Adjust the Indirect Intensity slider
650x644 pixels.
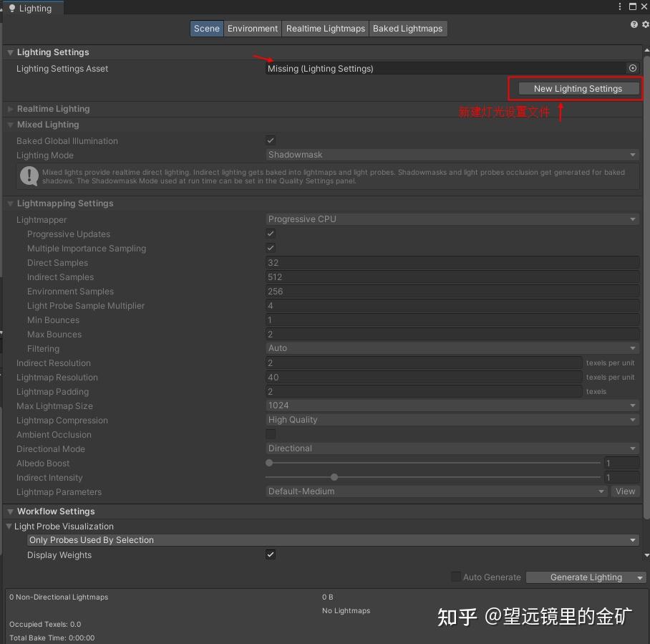[432, 477]
